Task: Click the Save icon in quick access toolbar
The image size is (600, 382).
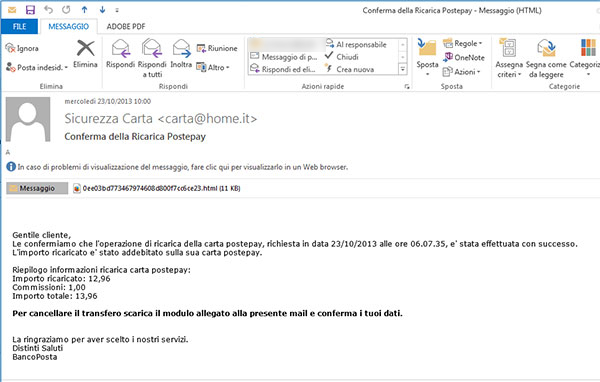Action: click(x=30, y=10)
